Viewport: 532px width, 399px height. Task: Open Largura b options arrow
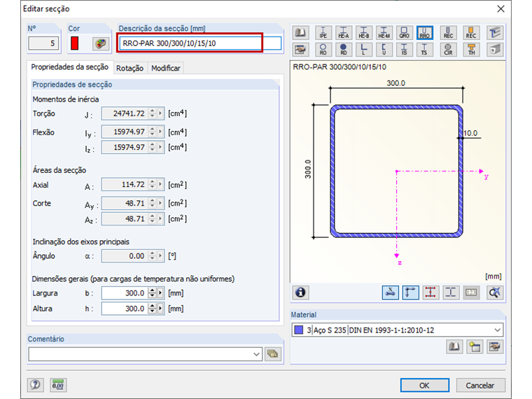(x=160, y=293)
